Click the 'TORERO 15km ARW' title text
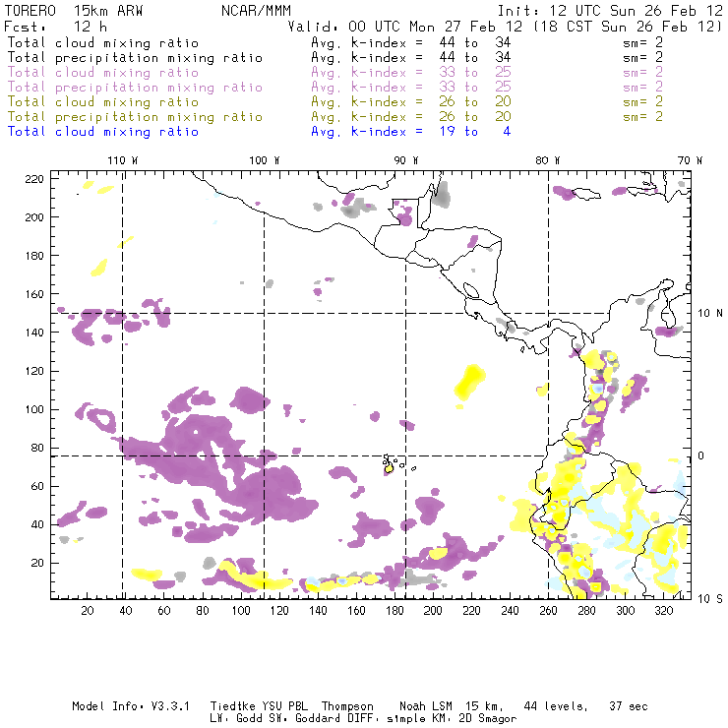This screenshot has width=728, height=728. 74,11
